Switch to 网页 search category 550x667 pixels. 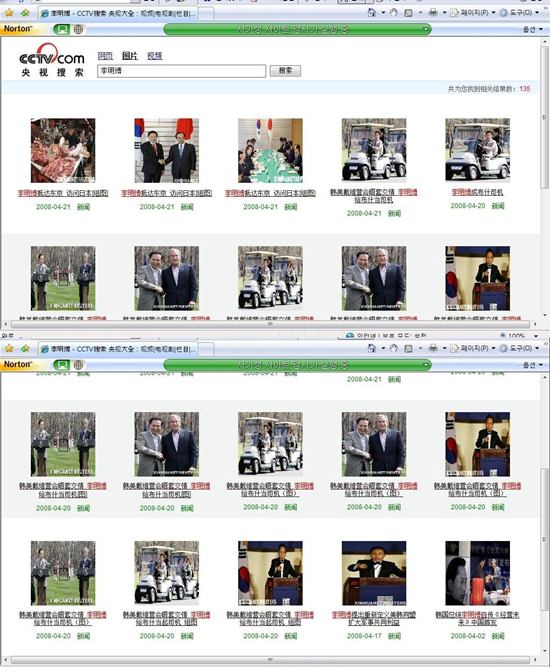click(105, 56)
